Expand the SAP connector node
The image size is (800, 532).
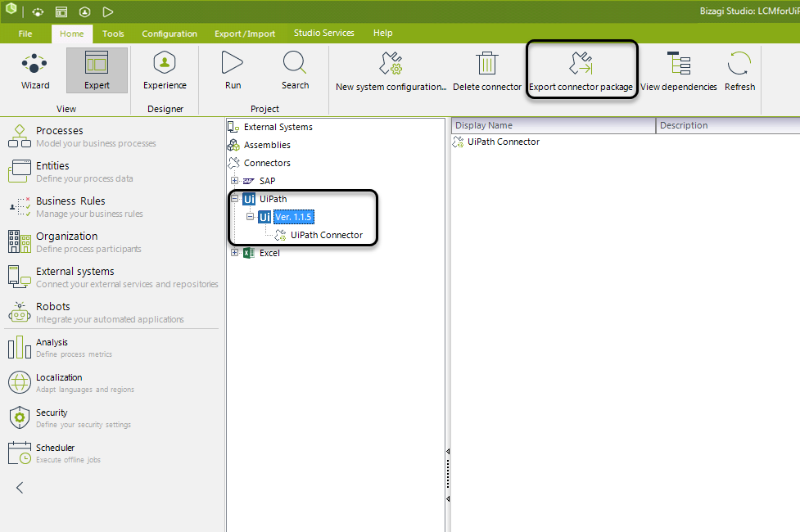point(234,181)
